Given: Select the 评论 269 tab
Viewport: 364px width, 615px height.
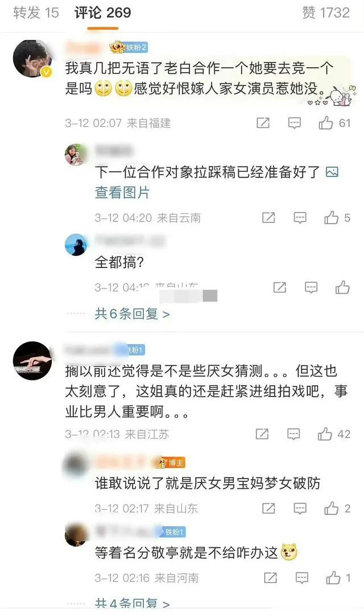Looking at the screenshot, I should click(x=103, y=13).
